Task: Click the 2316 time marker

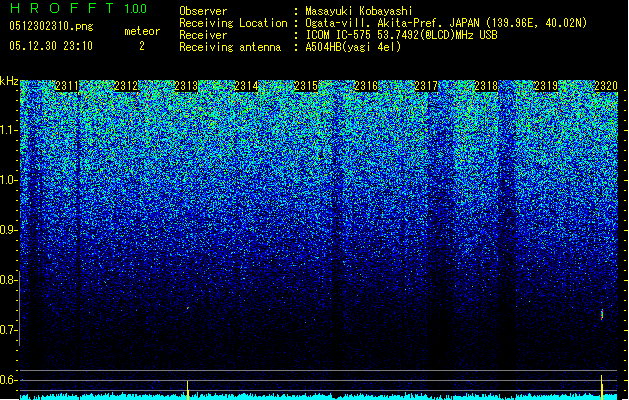Action: coord(366,86)
